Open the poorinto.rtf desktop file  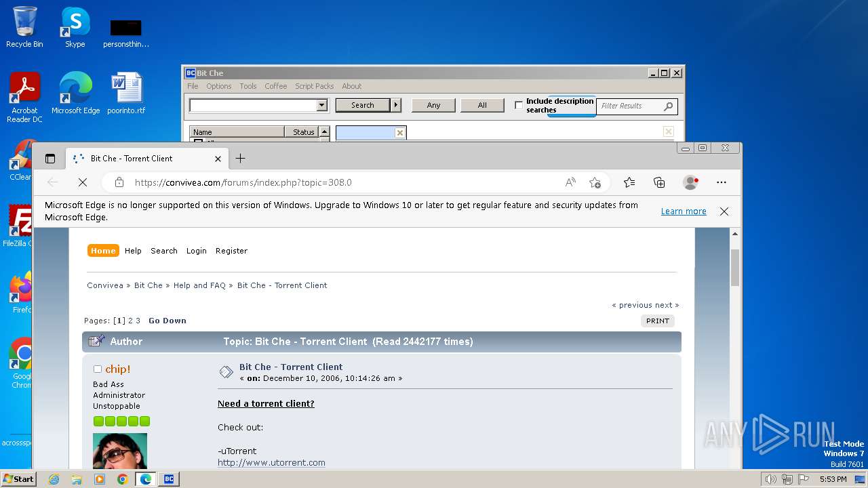(x=126, y=94)
